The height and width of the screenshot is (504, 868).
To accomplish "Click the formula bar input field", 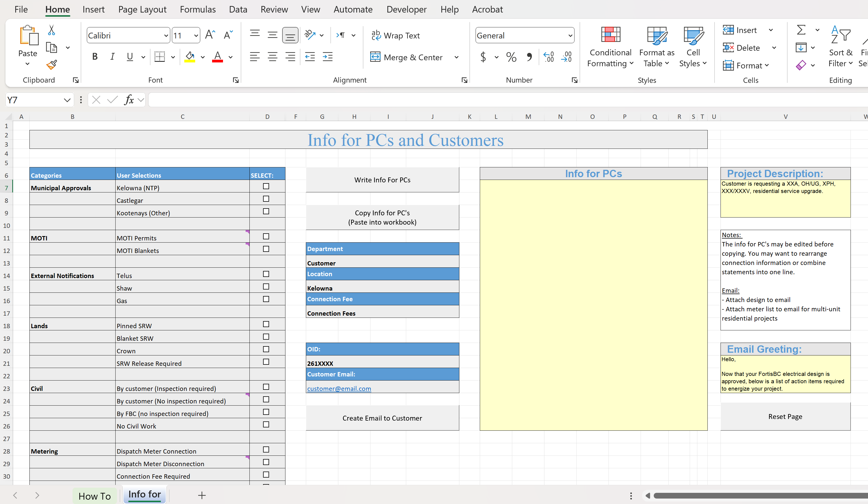I will tap(482, 100).
